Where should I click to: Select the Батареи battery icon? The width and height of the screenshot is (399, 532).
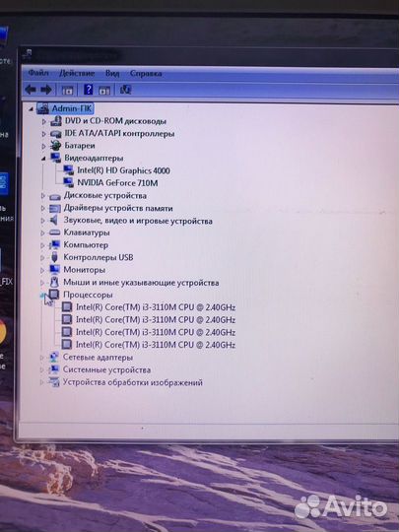click(x=55, y=146)
